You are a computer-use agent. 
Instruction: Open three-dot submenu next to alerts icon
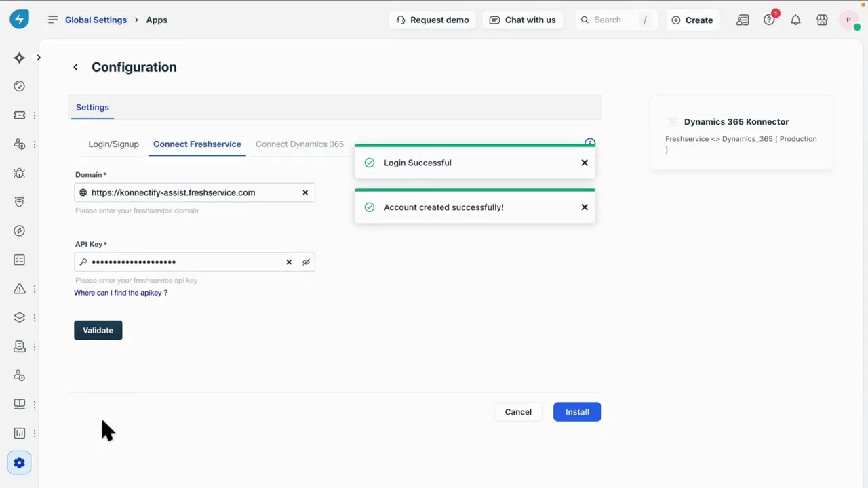(x=34, y=289)
